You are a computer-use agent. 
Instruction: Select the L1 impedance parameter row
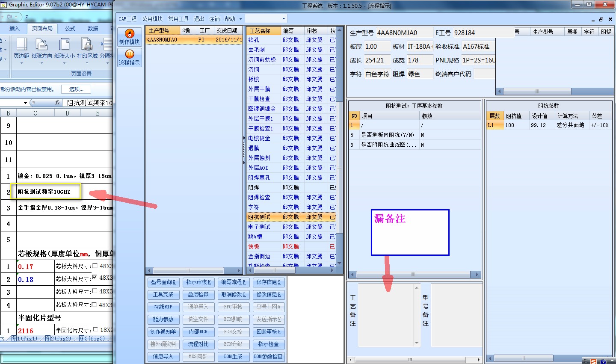(549, 125)
